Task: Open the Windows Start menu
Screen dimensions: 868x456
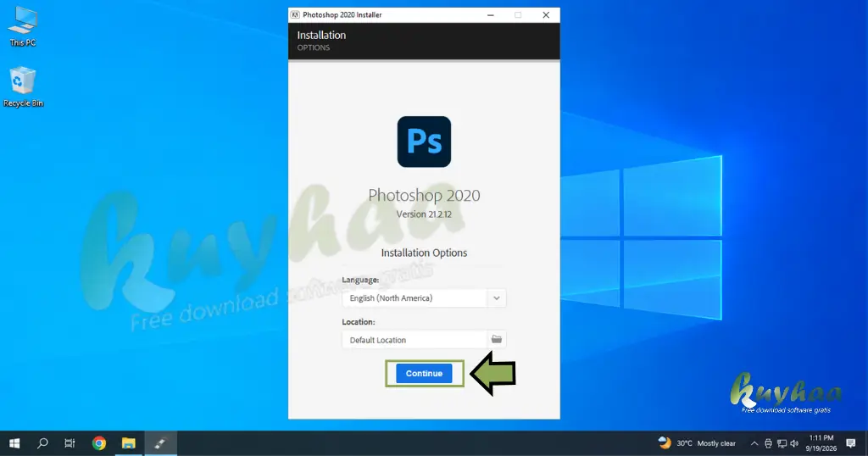Action: pyautogui.click(x=15, y=443)
